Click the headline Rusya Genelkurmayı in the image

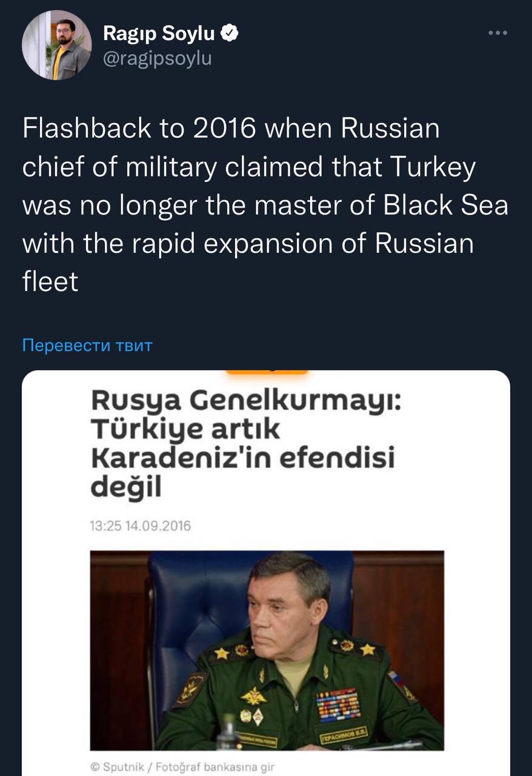(x=245, y=400)
